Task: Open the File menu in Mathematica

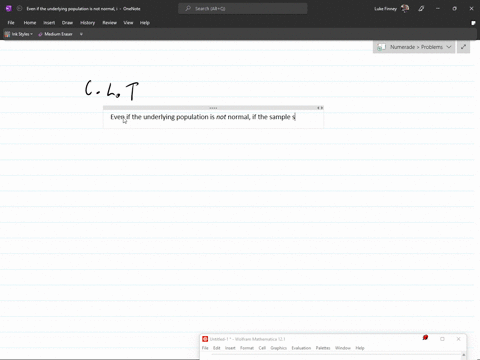Action: point(205,348)
